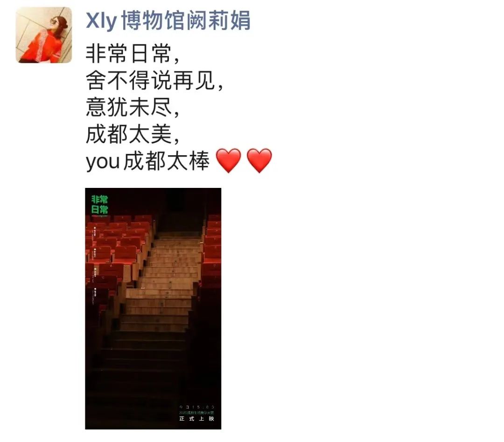Click the third white bullet credit on poster
This screenshot has width=504, height=442.
click(x=95, y=275)
